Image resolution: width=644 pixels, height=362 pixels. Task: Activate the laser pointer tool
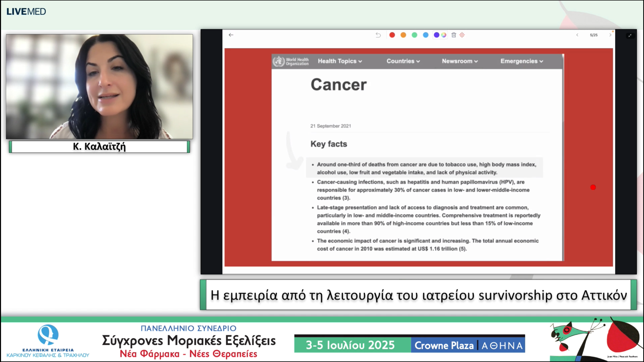pos(462,35)
